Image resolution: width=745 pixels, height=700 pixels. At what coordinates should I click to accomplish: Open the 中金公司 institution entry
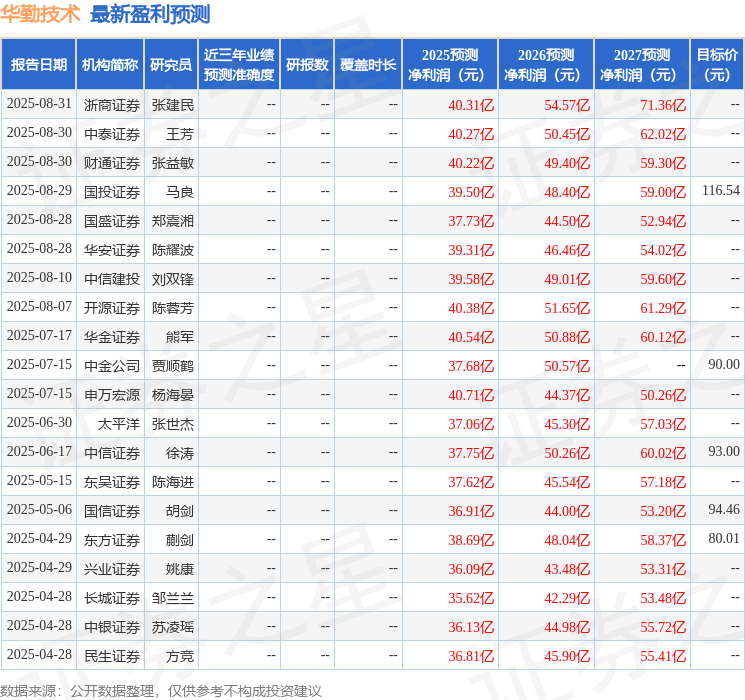[x=112, y=366]
